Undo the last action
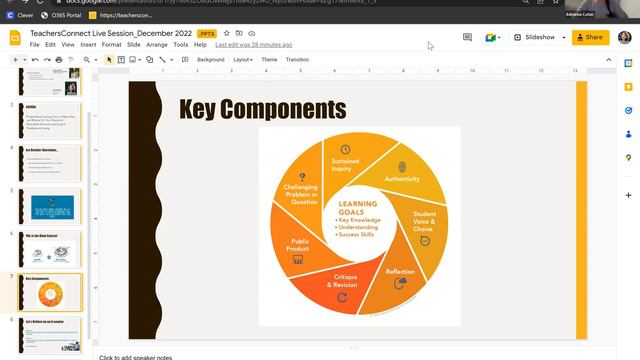 [x=35, y=60]
